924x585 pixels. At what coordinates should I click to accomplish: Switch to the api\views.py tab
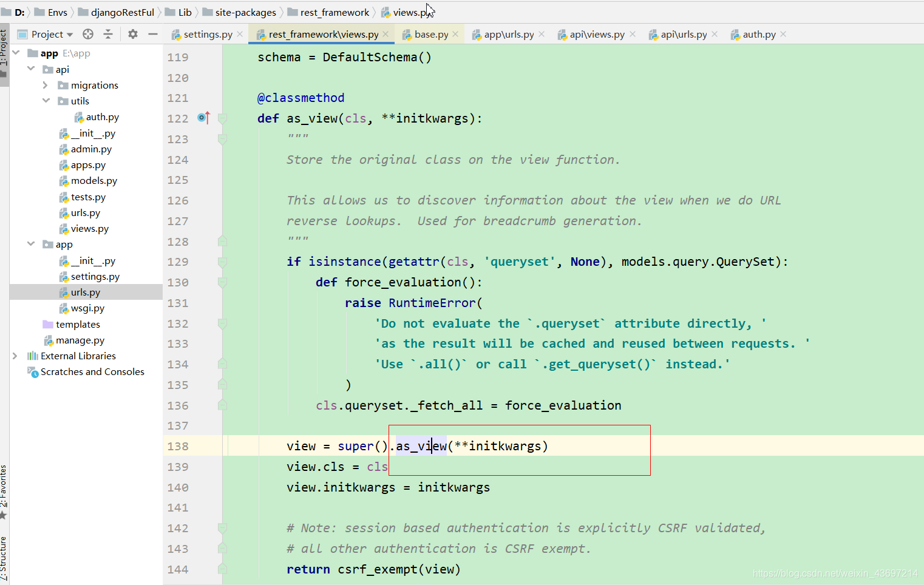[x=597, y=35]
